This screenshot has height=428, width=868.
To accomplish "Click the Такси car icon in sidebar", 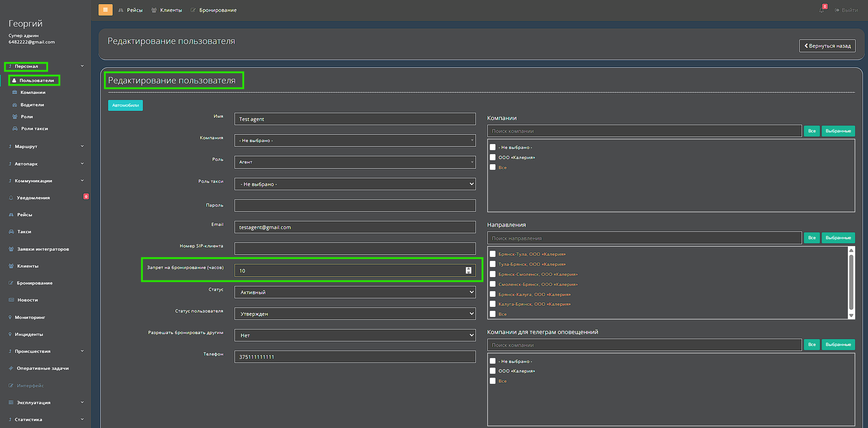I will pyautogui.click(x=11, y=232).
